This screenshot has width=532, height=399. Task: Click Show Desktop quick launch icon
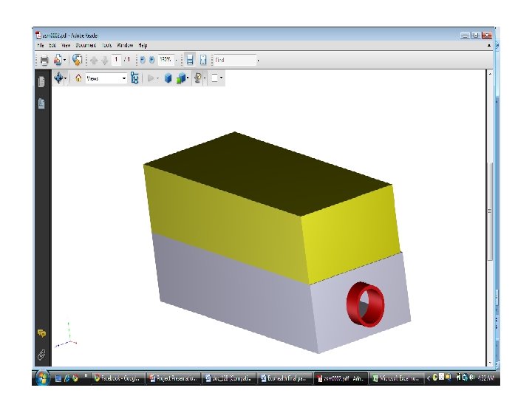tap(58, 378)
